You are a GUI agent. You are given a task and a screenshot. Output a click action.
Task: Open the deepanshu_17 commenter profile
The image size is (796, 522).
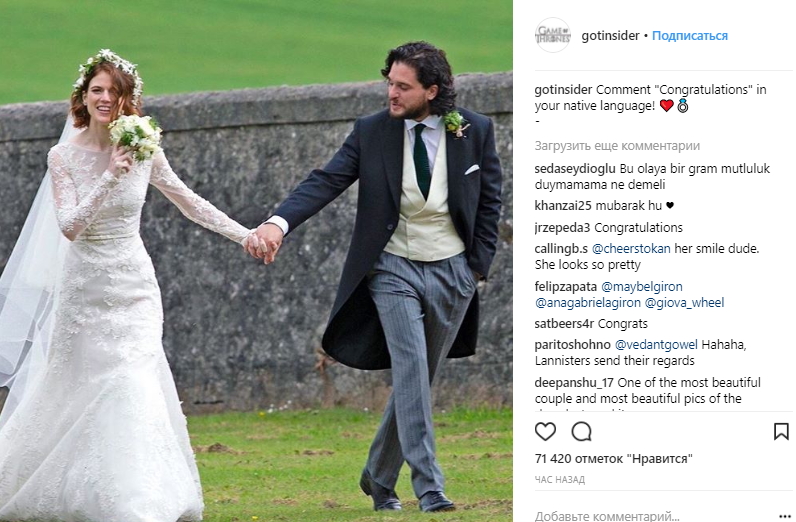(x=574, y=383)
